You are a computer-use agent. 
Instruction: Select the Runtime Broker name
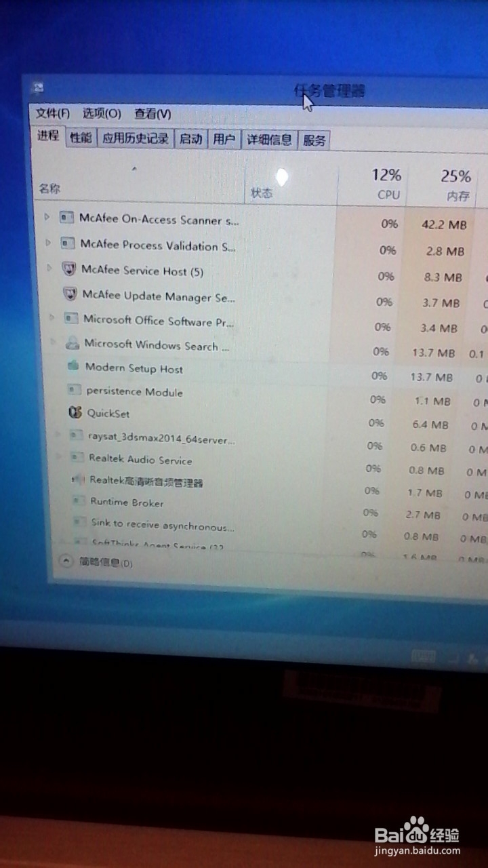(x=127, y=502)
